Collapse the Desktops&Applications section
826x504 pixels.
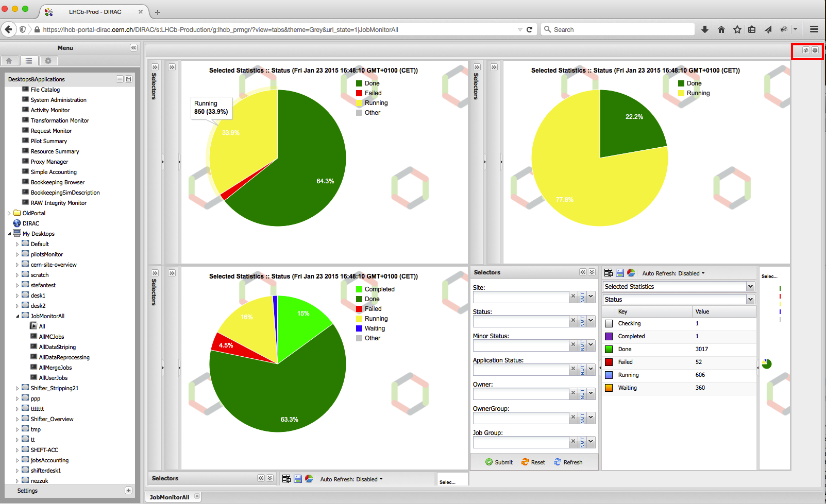(x=120, y=79)
